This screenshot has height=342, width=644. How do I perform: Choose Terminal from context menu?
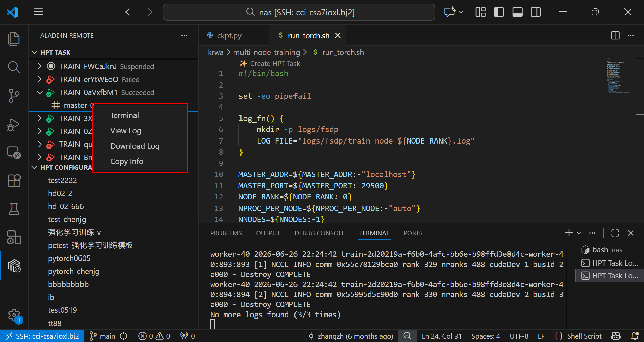point(140,115)
